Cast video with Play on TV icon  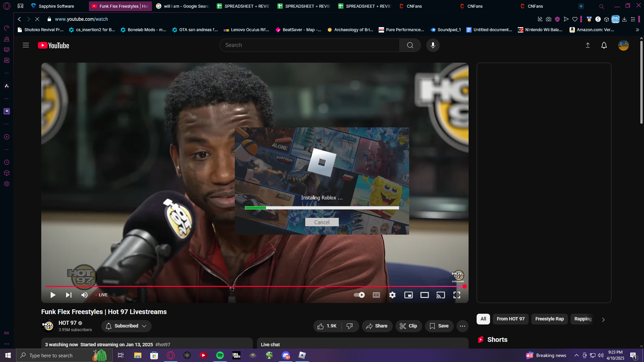click(x=440, y=295)
